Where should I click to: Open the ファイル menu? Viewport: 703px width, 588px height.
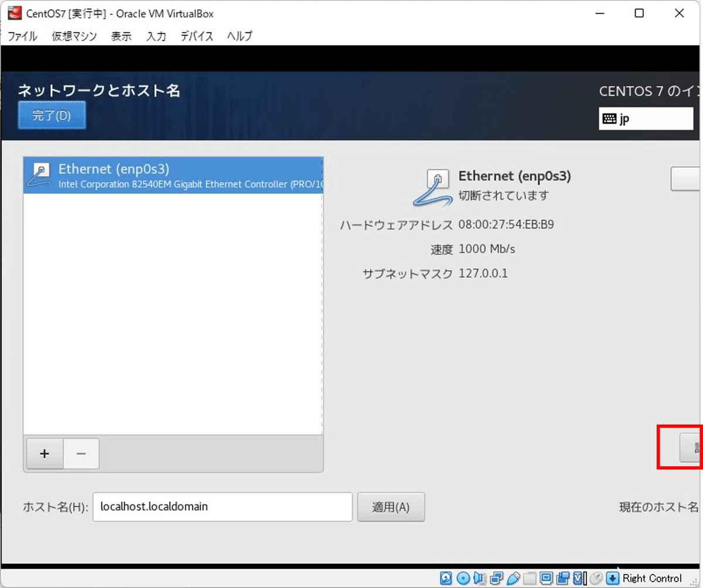[23, 36]
